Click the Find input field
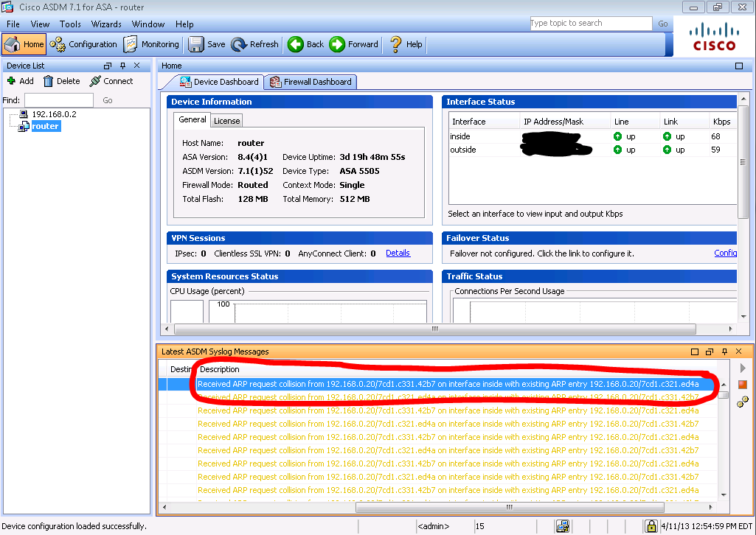 point(59,100)
